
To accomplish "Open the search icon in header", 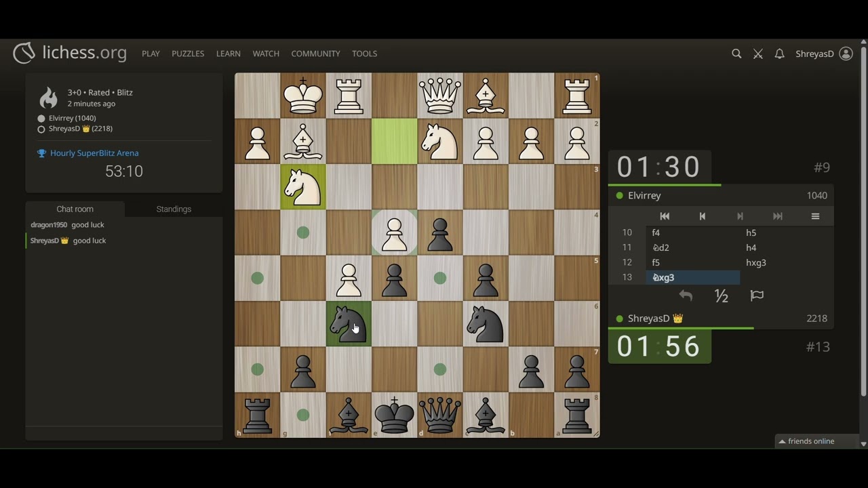I will click(x=736, y=54).
